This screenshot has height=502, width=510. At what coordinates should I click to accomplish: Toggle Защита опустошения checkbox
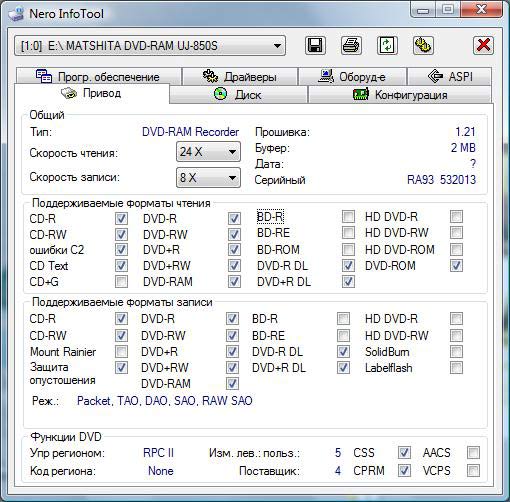(x=121, y=368)
